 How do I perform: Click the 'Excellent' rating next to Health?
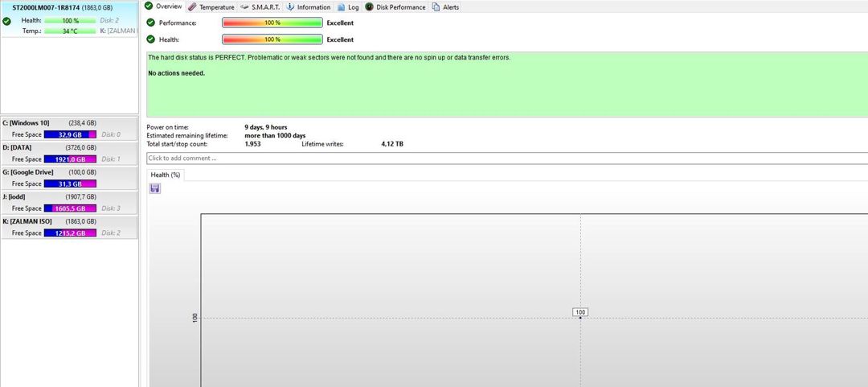coord(340,40)
